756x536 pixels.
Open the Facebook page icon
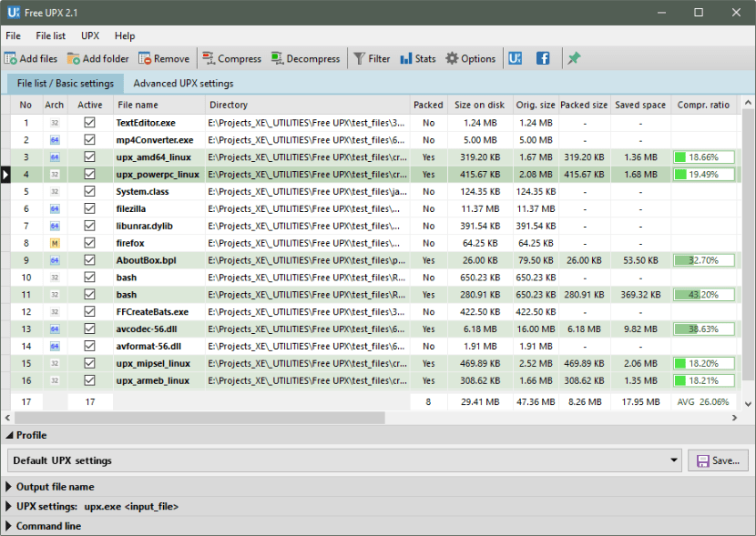pyautogui.click(x=542, y=57)
